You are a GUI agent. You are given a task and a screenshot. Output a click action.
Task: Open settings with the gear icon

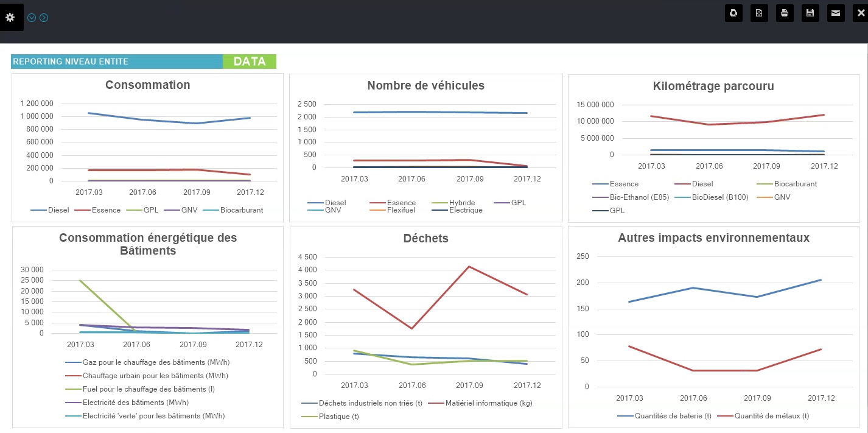click(x=10, y=17)
